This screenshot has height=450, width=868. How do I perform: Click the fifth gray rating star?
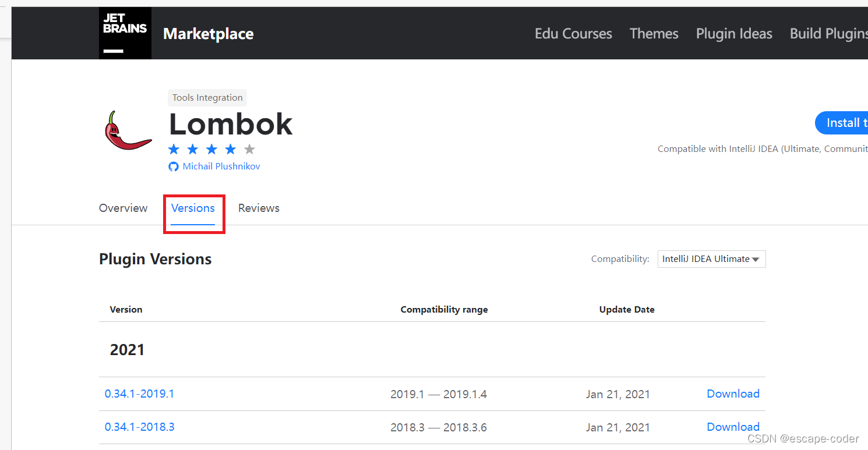tap(249, 149)
